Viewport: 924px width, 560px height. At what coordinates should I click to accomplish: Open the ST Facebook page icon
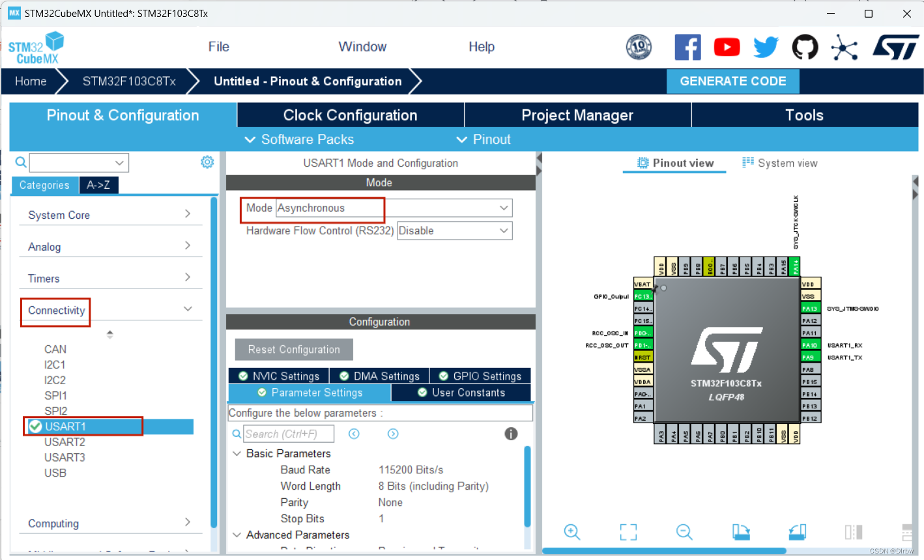coord(687,47)
